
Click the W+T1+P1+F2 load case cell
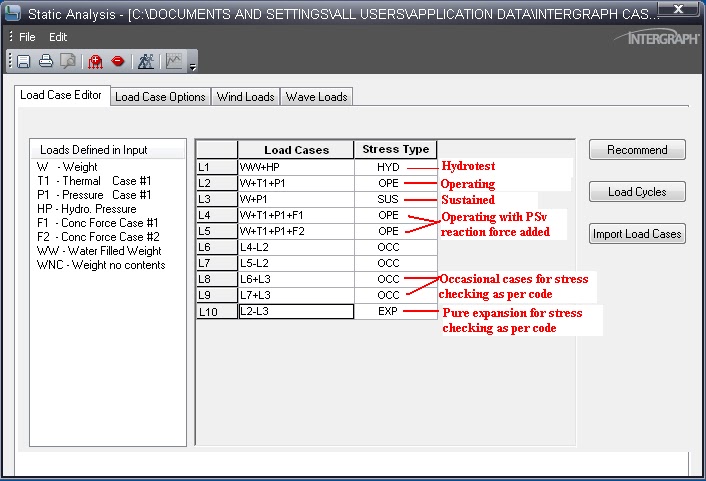[296, 231]
